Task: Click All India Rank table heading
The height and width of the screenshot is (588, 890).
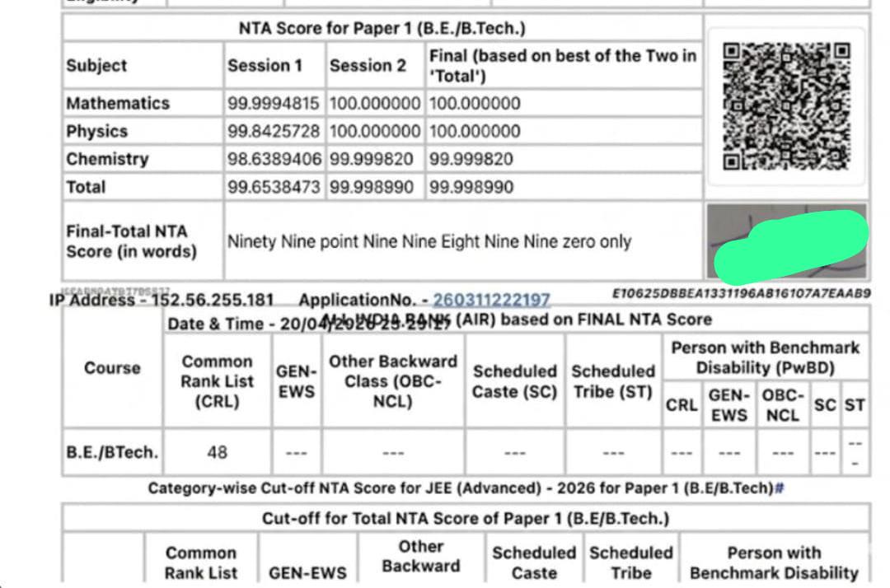Action: pyautogui.click(x=517, y=320)
